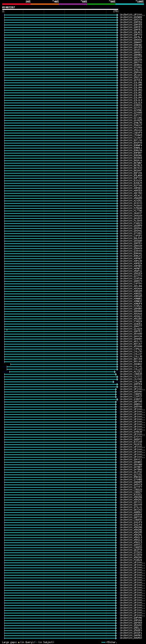Viewport: 146px width, 644px height.
Task: Select hit UniRef100_P94007
Action: (x=131, y=125)
